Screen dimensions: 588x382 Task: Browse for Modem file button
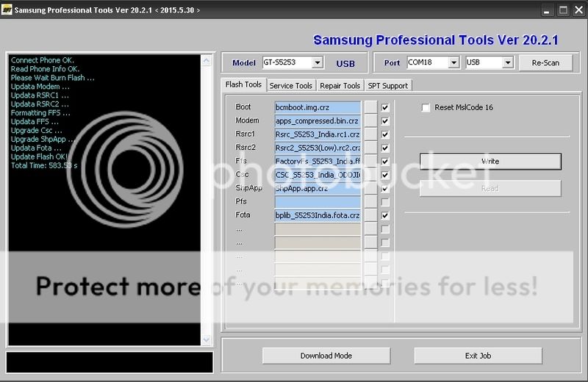click(x=370, y=120)
